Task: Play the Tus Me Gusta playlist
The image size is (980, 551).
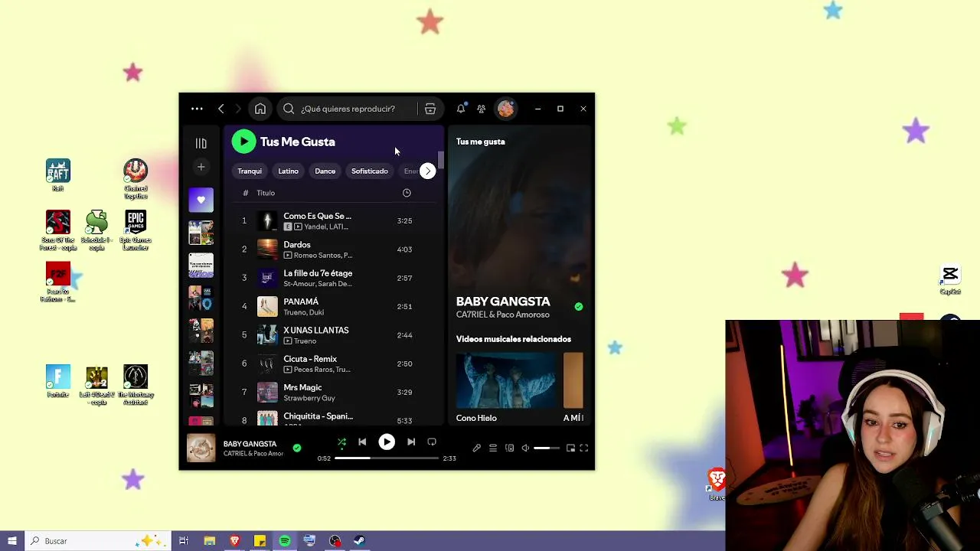Action: click(243, 142)
